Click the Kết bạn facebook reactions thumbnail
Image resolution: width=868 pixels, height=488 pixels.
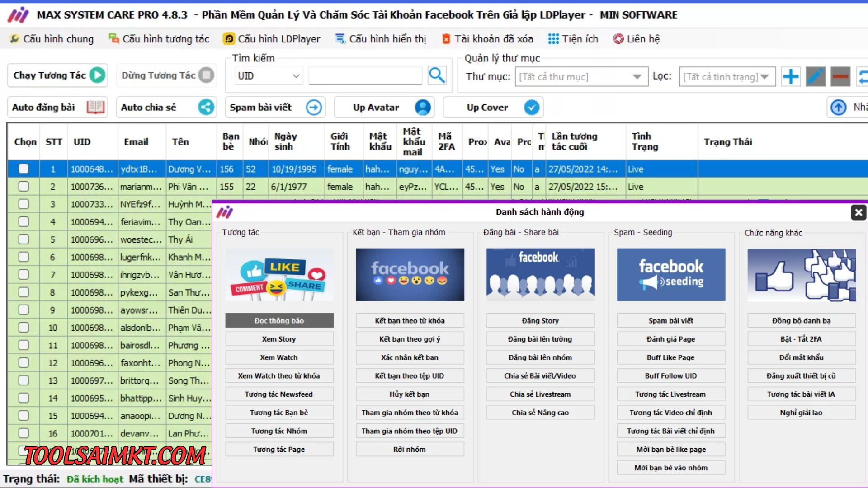[x=410, y=275]
